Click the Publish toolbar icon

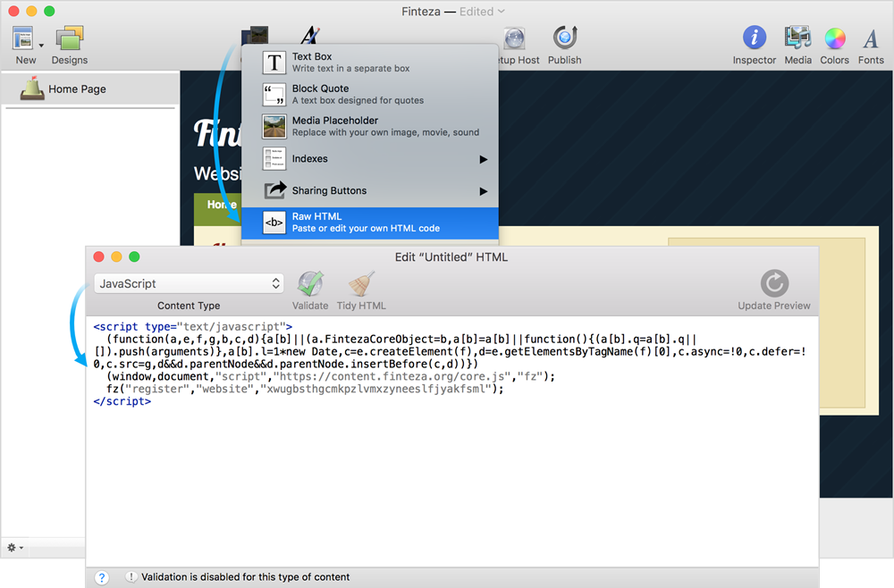(564, 38)
